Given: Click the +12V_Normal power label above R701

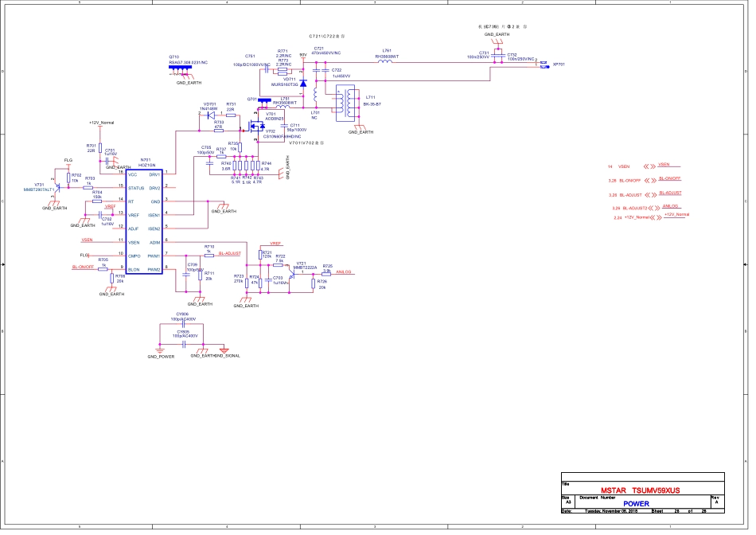Looking at the screenshot, I should (x=101, y=123).
